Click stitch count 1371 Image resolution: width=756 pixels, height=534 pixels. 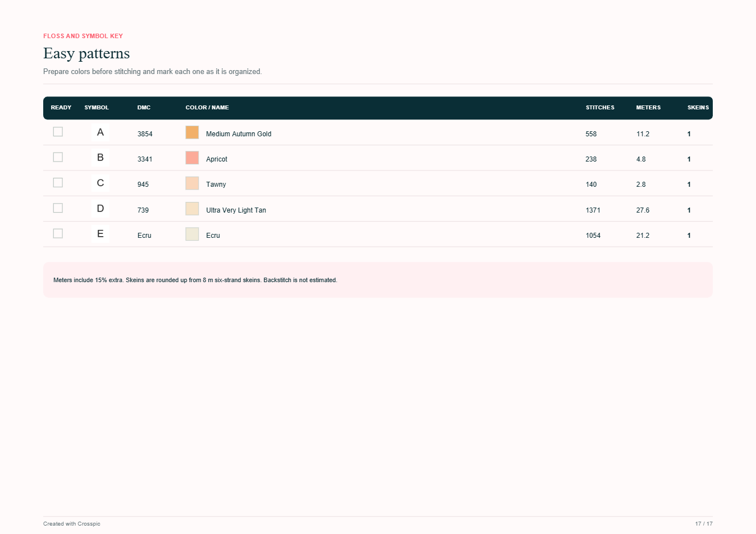593,210
